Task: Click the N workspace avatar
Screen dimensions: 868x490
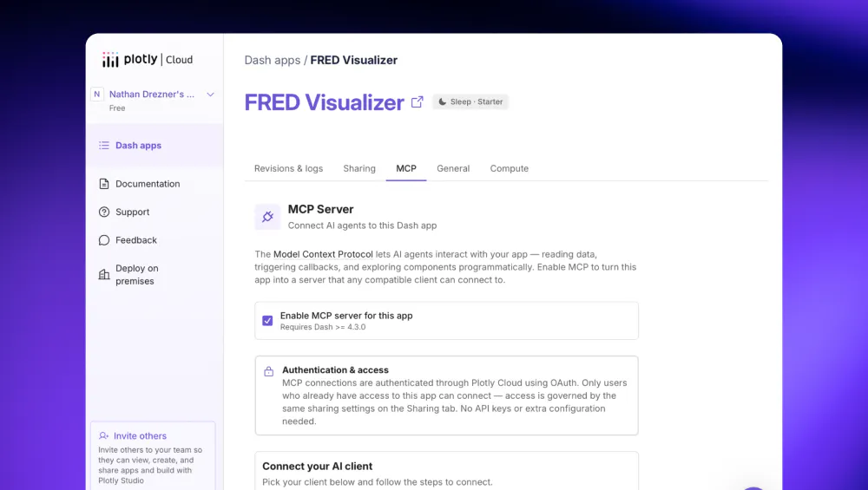Action: 97,94
